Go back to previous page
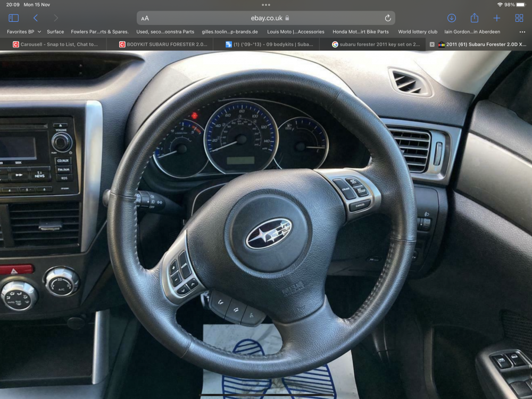532x399 pixels. click(36, 18)
